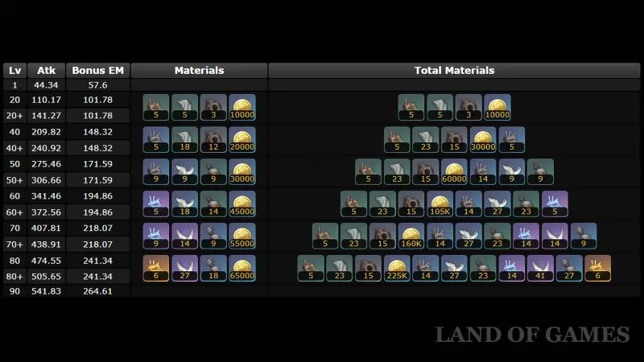Click the level cell reading 1
The width and height of the screenshot is (644, 362).
(14, 85)
